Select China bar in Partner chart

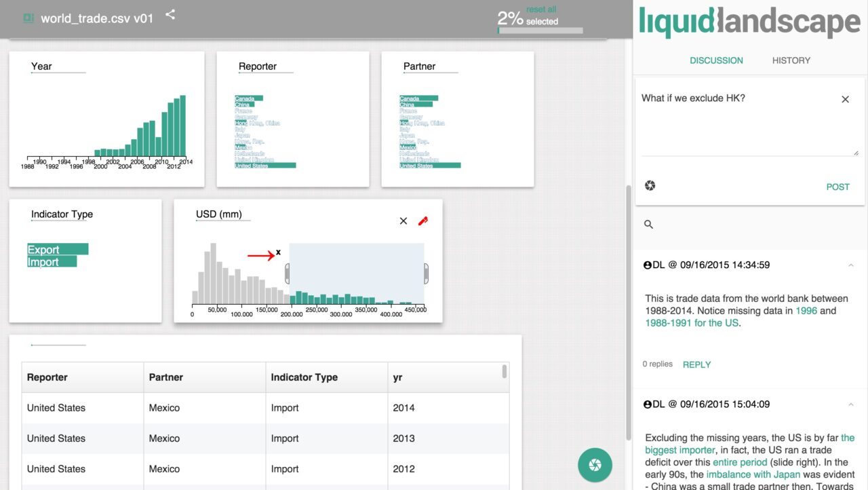[416, 105]
